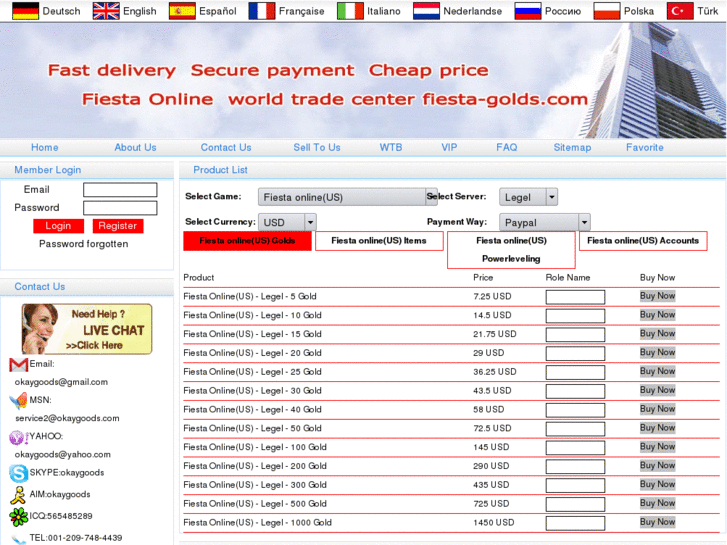Screen dimensions: 727x545
Task: Click Role Name field for 5 Gold
Action: pyautogui.click(x=575, y=297)
